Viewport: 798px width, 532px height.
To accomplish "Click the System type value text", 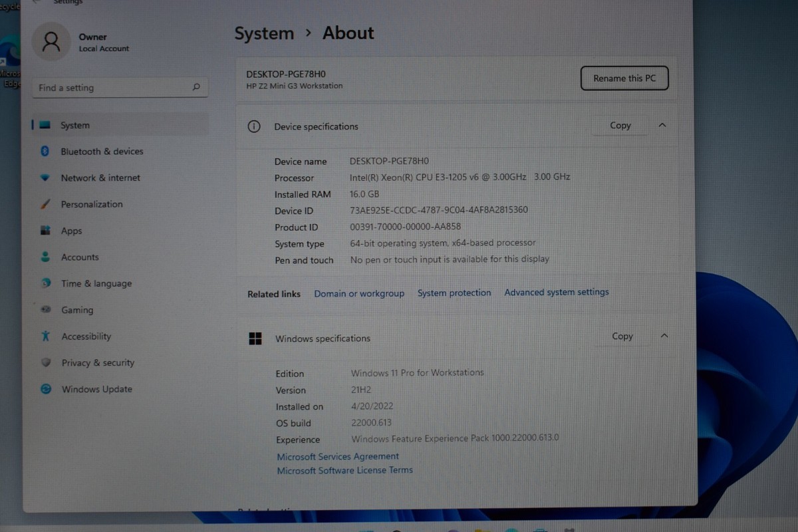I will coord(443,243).
